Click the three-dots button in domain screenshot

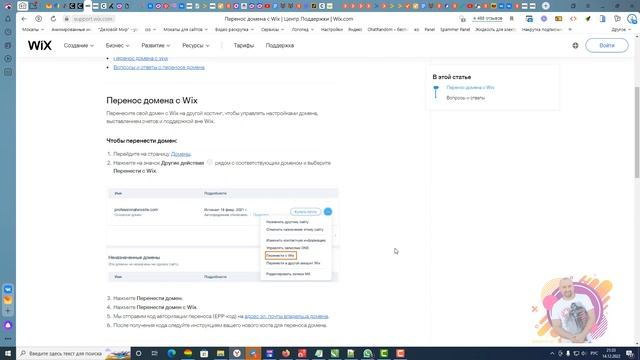(328, 211)
